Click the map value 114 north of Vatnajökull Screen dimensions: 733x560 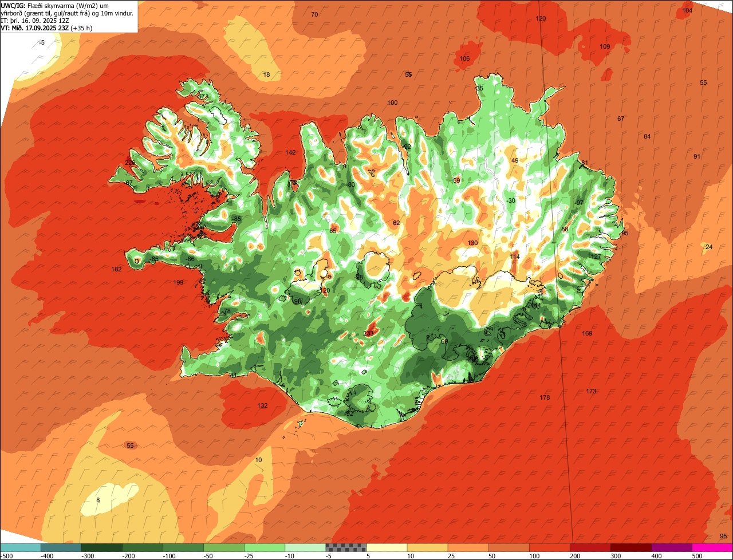click(x=515, y=257)
